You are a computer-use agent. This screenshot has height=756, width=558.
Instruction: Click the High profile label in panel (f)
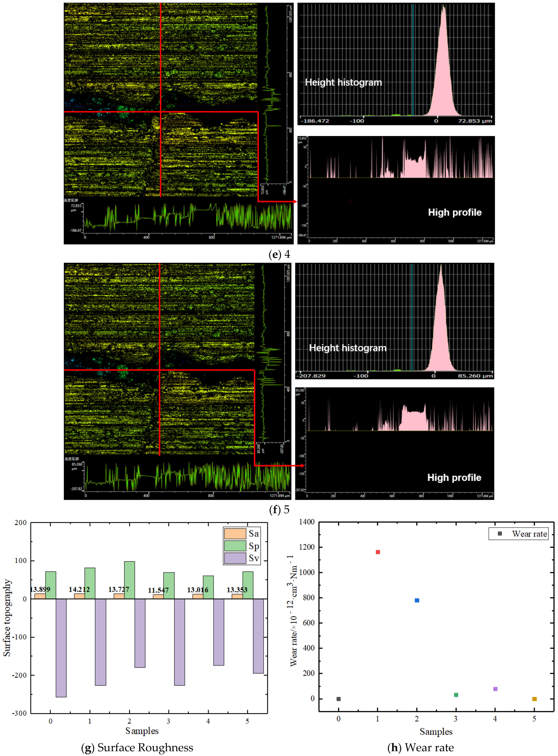pos(454,477)
